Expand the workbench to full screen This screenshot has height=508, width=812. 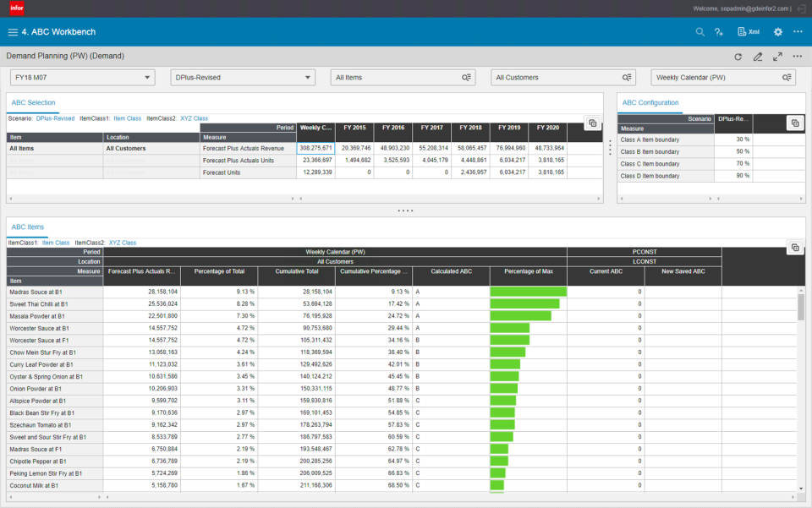click(778, 56)
